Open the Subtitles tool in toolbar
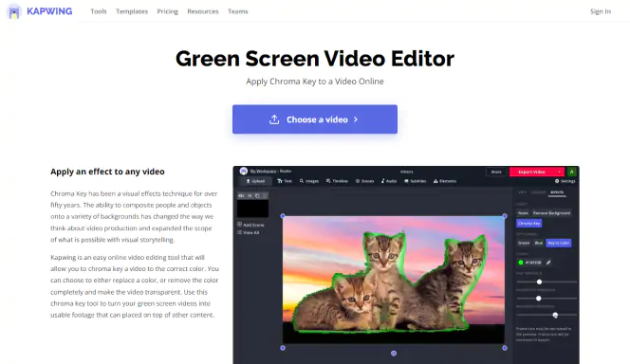Screen dimensions: 630x364 pyautogui.click(x=415, y=181)
